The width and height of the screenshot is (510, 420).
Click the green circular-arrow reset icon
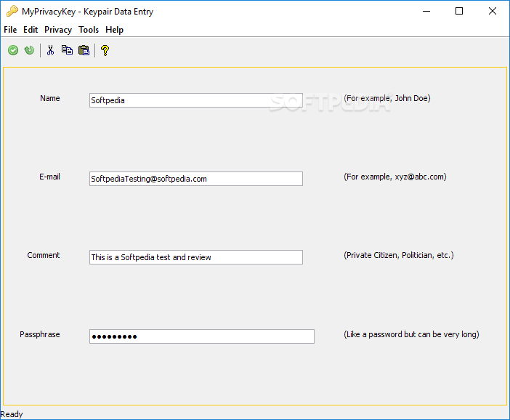29,50
